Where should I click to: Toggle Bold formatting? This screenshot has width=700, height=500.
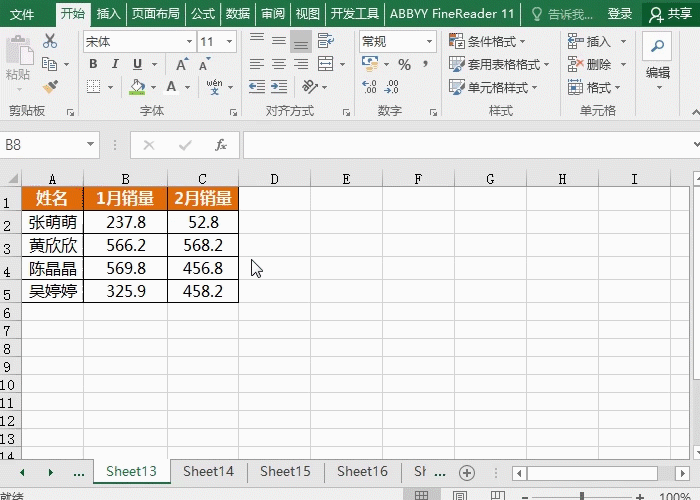pos(93,64)
